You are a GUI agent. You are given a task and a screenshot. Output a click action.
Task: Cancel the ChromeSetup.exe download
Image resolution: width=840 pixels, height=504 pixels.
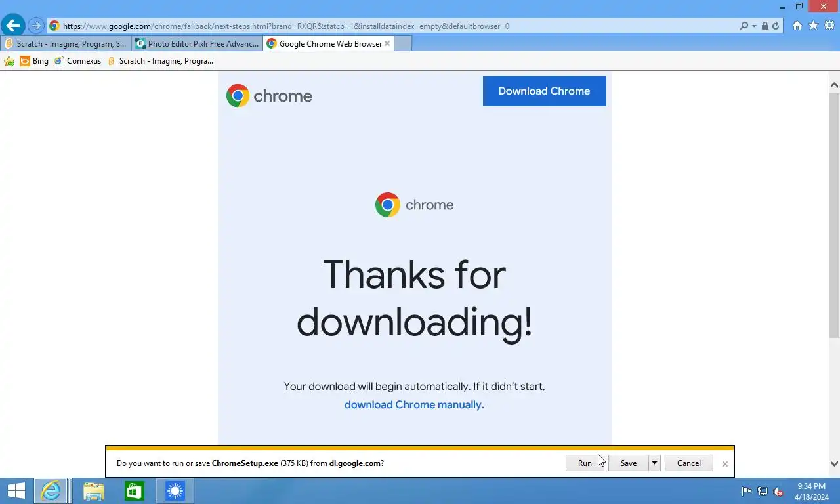pos(689,463)
